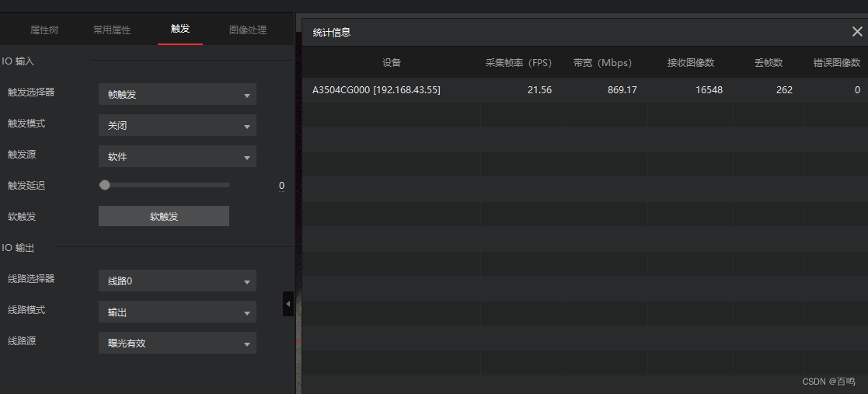Click the 采集帧率 (FPS) column header
The image size is (868, 394).
click(x=518, y=62)
